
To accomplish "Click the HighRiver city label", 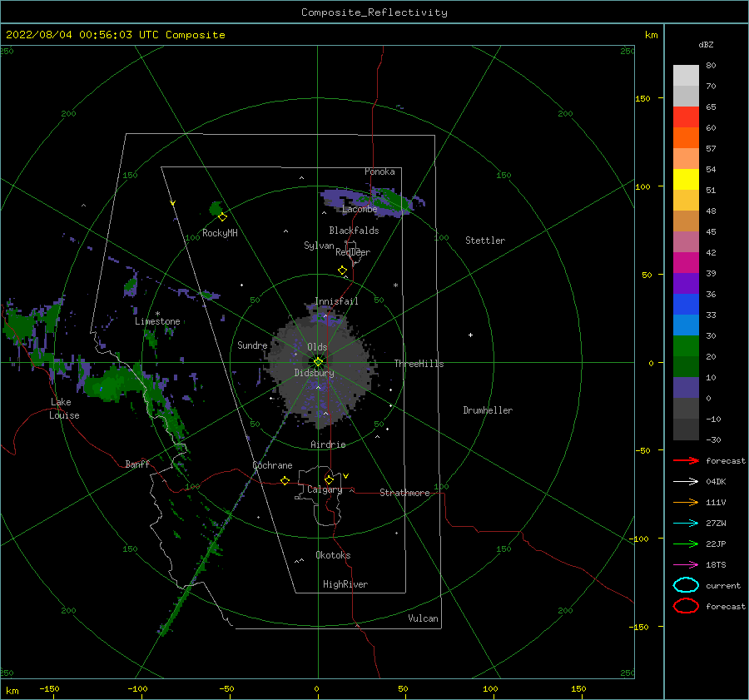I will tap(345, 584).
